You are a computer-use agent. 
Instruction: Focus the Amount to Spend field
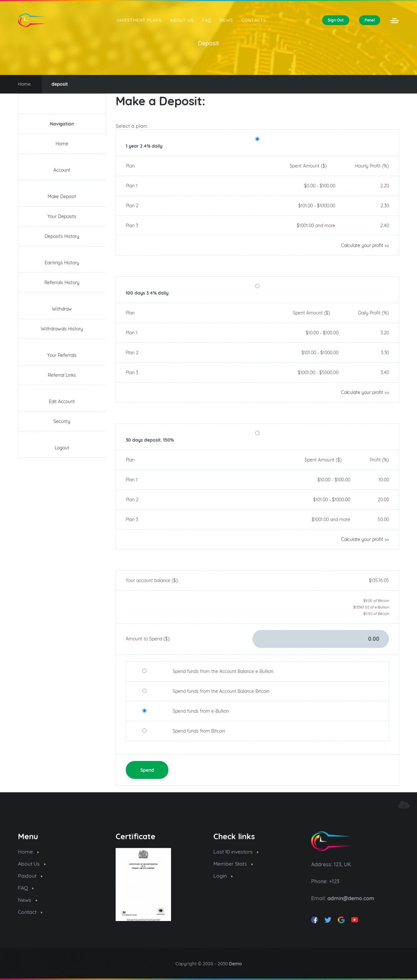[x=321, y=639]
